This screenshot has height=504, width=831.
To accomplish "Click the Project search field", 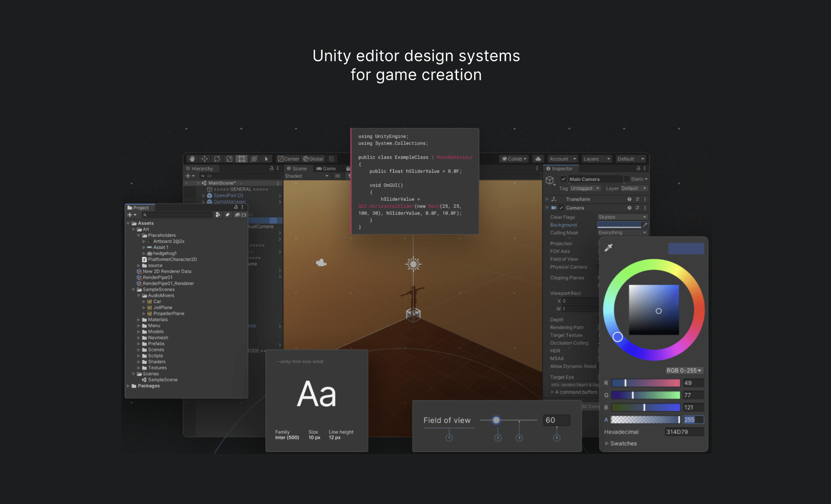I will tap(177, 215).
